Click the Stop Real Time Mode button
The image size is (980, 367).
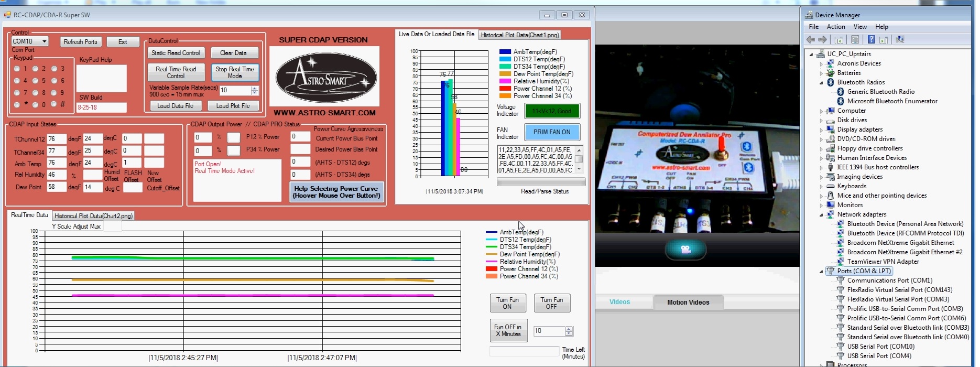[x=235, y=72]
